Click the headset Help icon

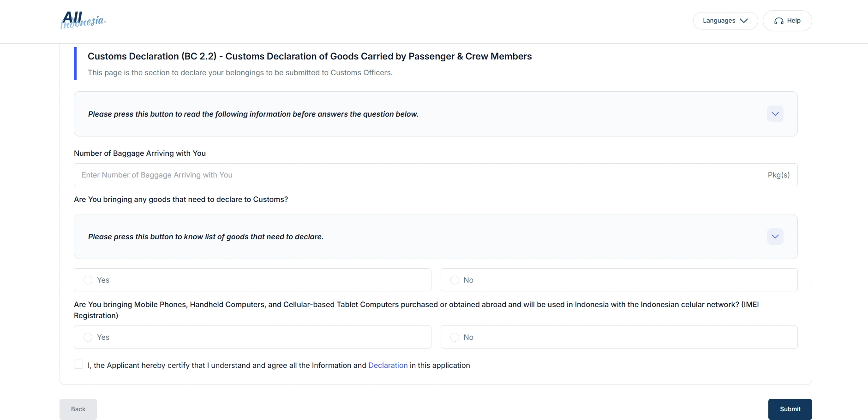coord(779,21)
